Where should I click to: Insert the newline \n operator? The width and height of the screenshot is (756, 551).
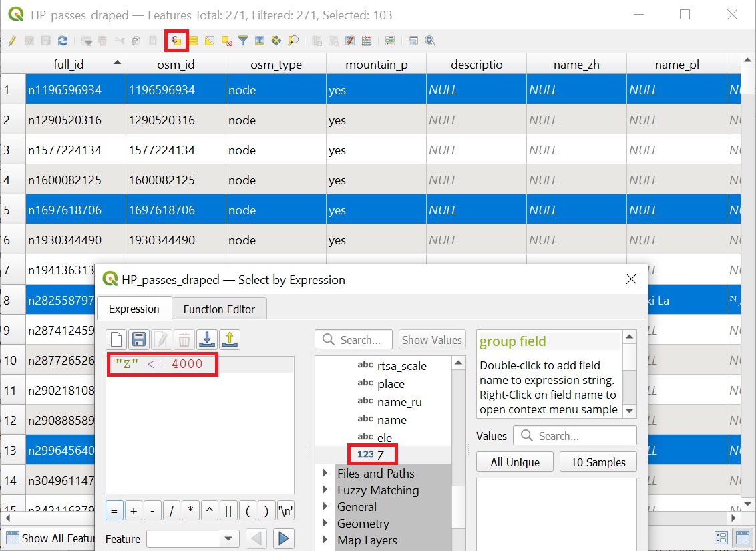[286, 510]
